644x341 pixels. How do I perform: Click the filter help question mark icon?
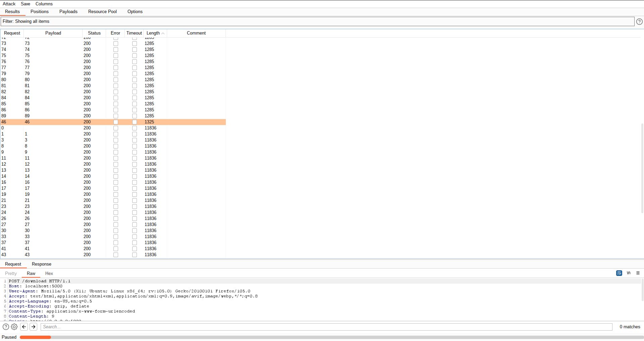[639, 21]
